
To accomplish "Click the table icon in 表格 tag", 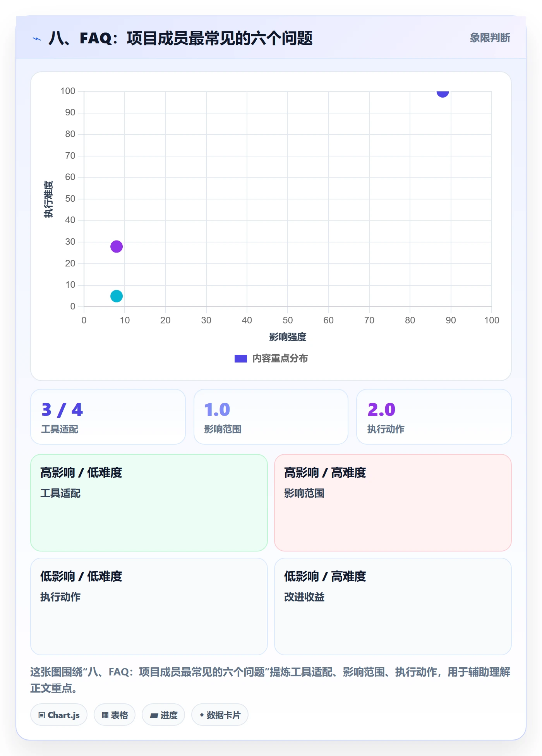I will tap(105, 715).
